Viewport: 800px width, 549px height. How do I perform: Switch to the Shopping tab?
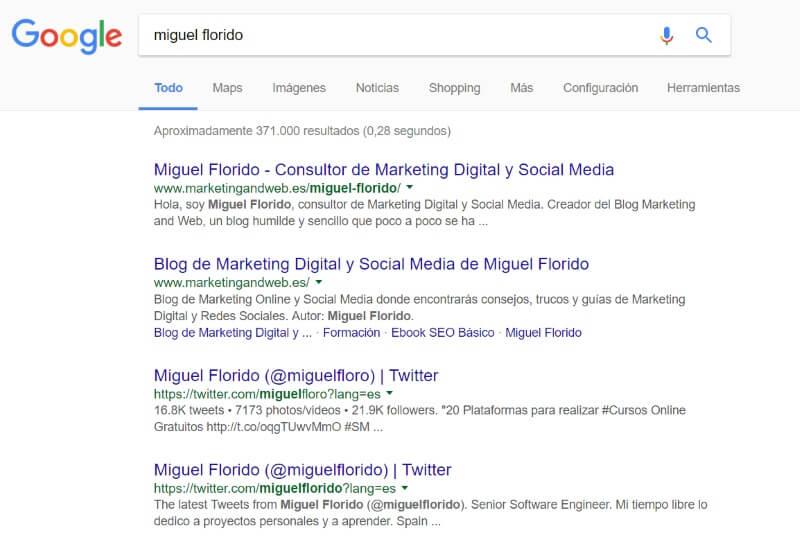click(455, 88)
